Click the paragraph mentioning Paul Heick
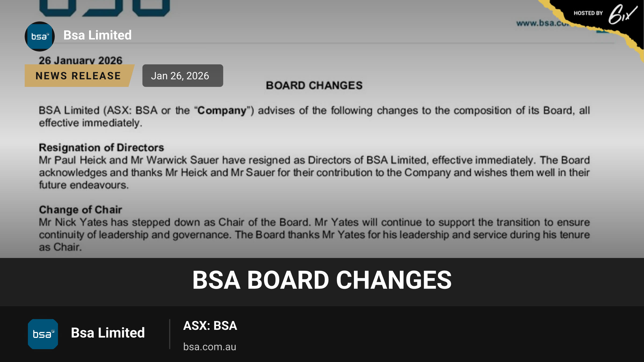Screen dimensions: 644x362 tap(314, 172)
